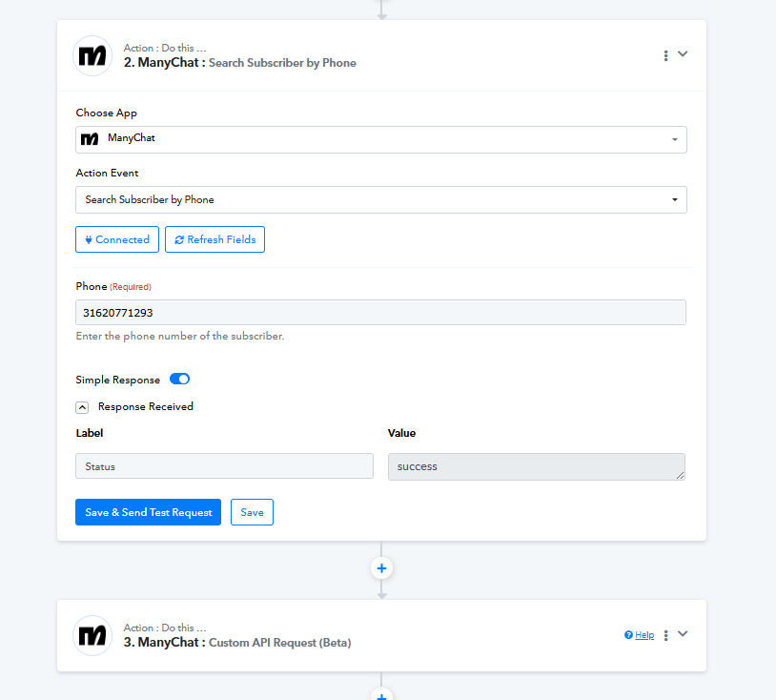Open the Action Event dropdown
The image size is (776, 700).
[381, 200]
